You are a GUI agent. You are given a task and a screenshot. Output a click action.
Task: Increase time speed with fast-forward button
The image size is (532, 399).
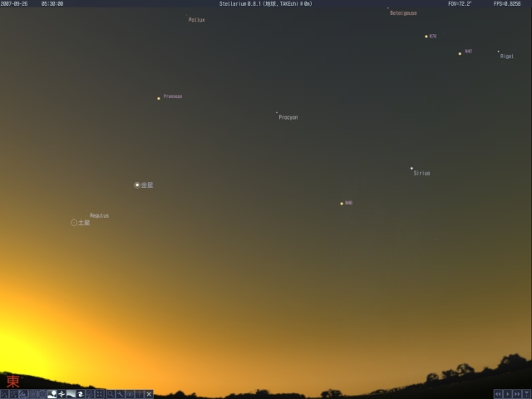click(x=517, y=394)
